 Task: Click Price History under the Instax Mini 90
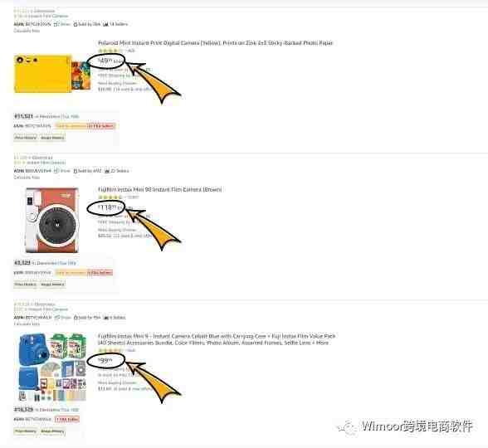coord(26,285)
